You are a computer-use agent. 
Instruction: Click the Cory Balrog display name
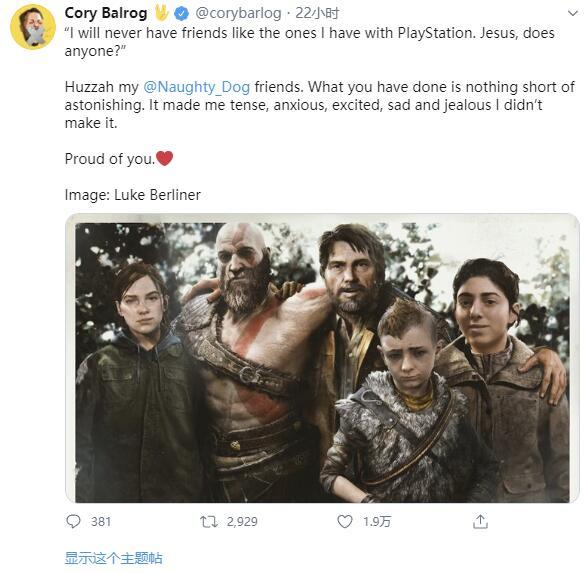pos(106,13)
